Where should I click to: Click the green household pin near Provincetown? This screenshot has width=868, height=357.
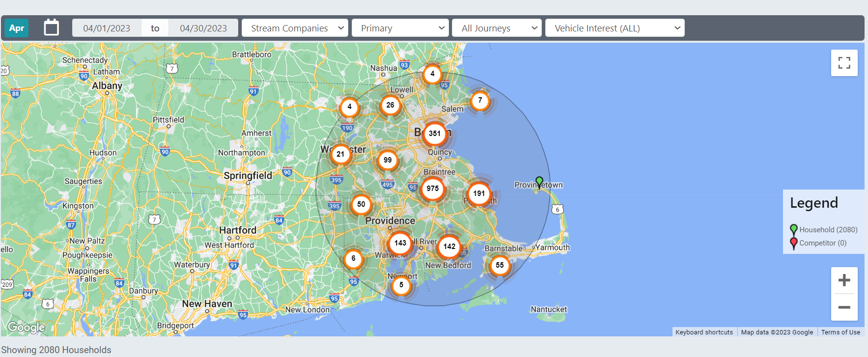[539, 182]
